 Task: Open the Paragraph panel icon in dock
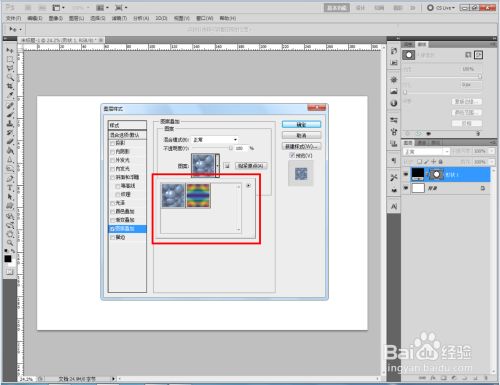(x=394, y=161)
